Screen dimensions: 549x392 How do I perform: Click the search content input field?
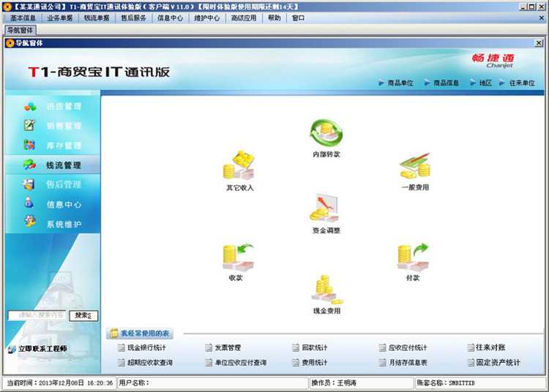(x=37, y=315)
